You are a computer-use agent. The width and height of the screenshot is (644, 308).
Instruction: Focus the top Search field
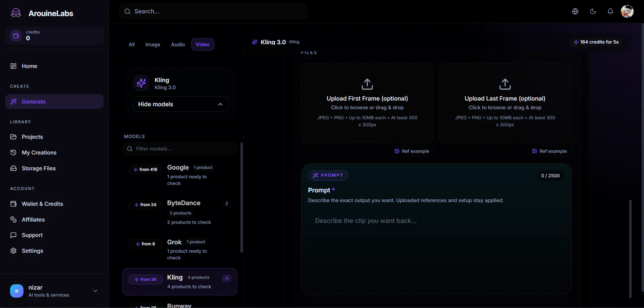tap(213, 11)
